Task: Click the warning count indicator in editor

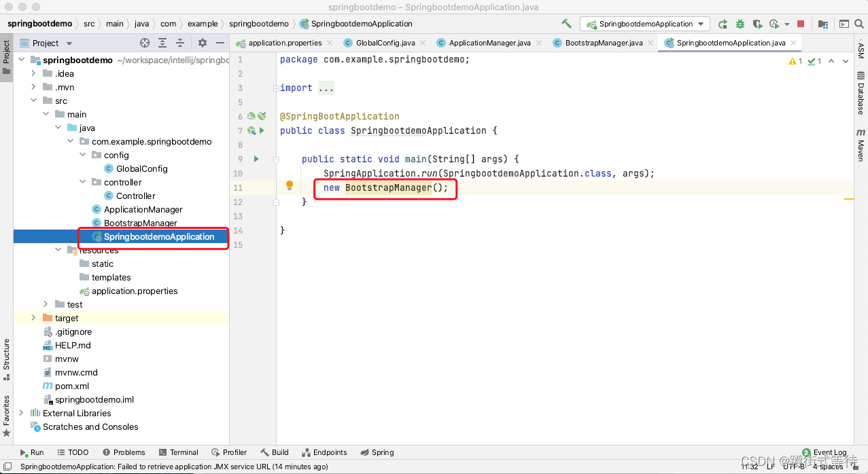Action: click(x=795, y=61)
